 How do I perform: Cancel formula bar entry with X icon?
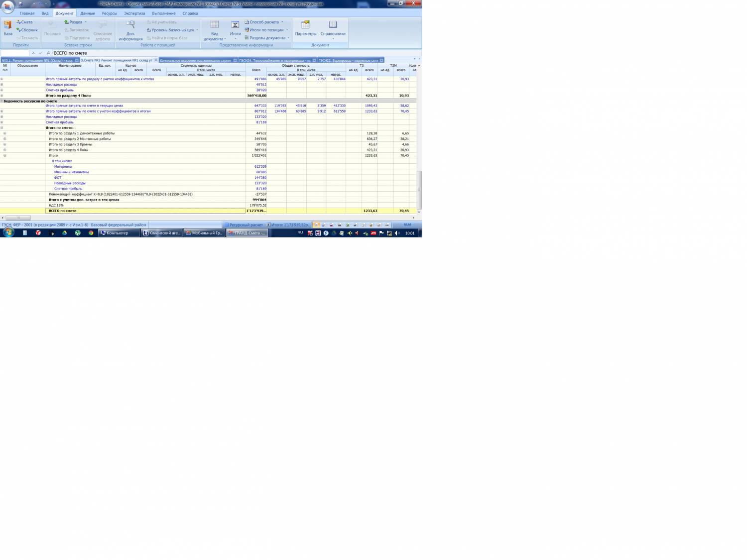point(33,53)
